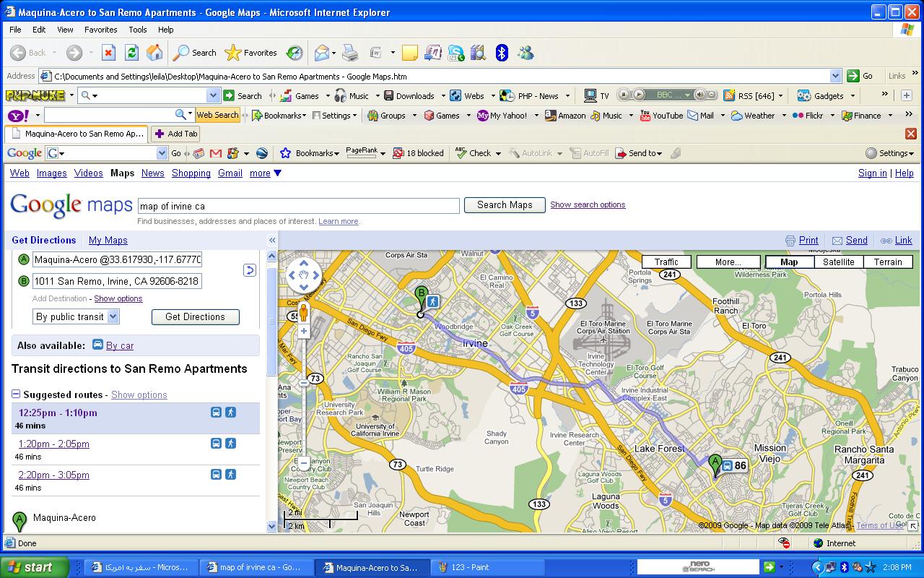Open the Tools menu

(x=137, y=30)
